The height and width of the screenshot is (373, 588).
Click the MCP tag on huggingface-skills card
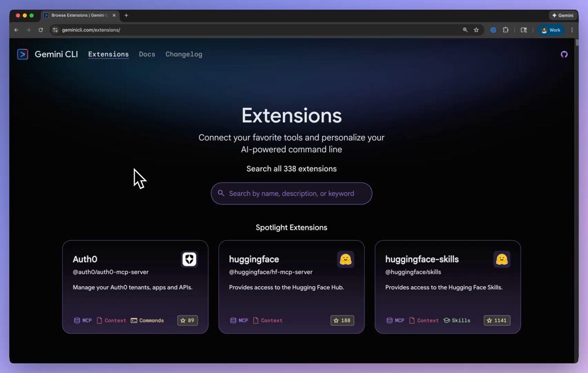395,321
